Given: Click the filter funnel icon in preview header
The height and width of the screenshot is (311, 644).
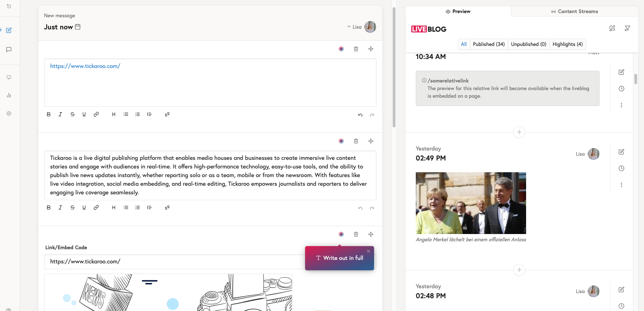Looking at the screenshot, I should pyautogui.click(x=627, y=28).
